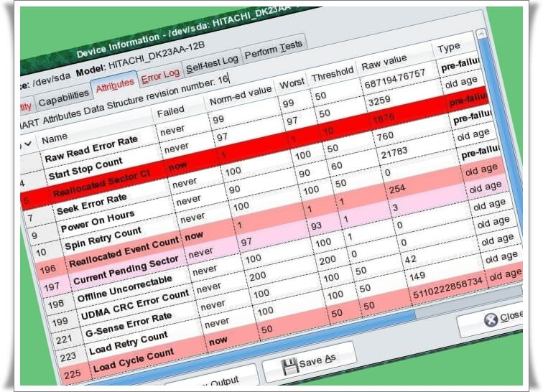The image size is (543, 392).
Task: Click raw value 149
Action: 417,276
